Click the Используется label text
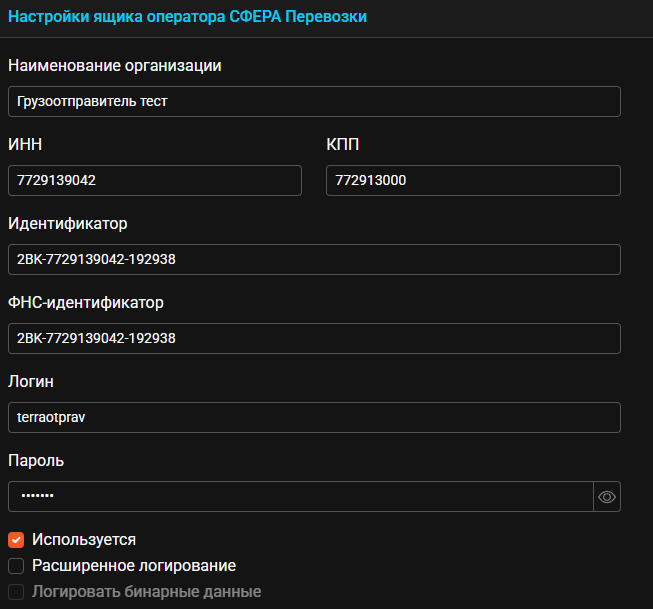The height and width of the screenshot is (609, 653). point(84,540)
